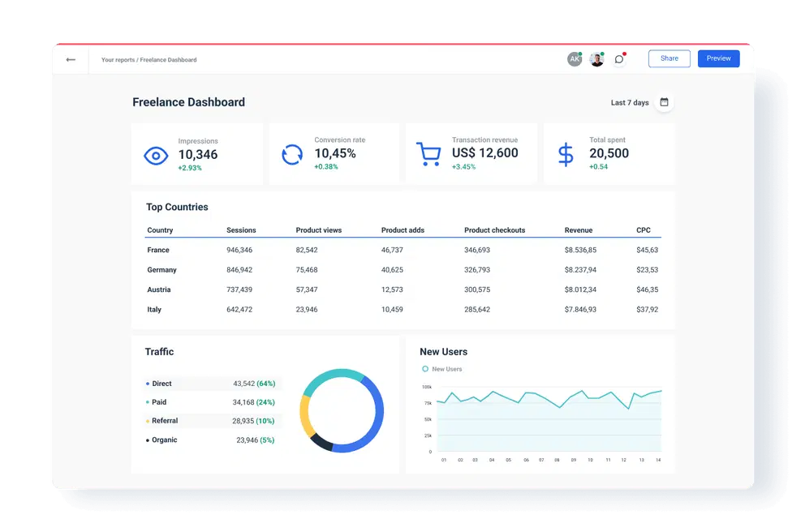Click the Share button

[669, 58]
